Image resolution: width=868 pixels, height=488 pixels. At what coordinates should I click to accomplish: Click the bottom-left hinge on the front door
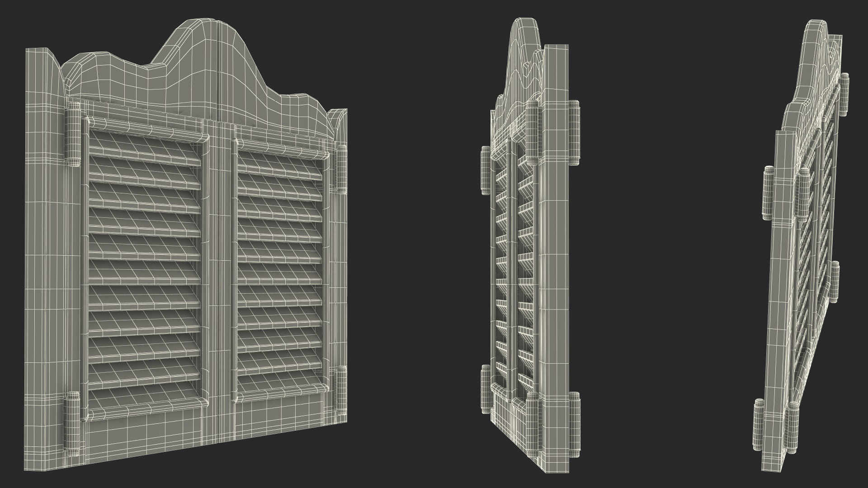pos(72,423)
